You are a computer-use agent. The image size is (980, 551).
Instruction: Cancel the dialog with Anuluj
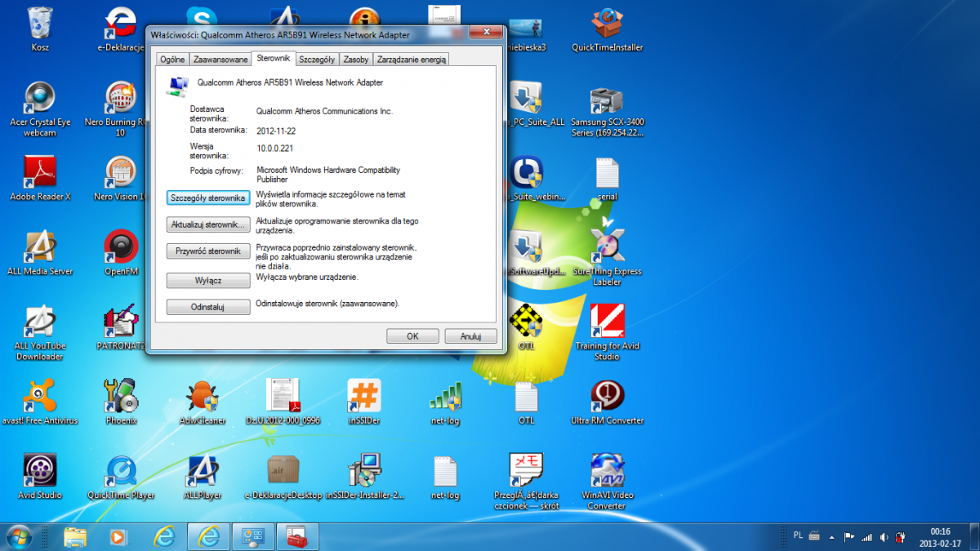pos(470,335)
